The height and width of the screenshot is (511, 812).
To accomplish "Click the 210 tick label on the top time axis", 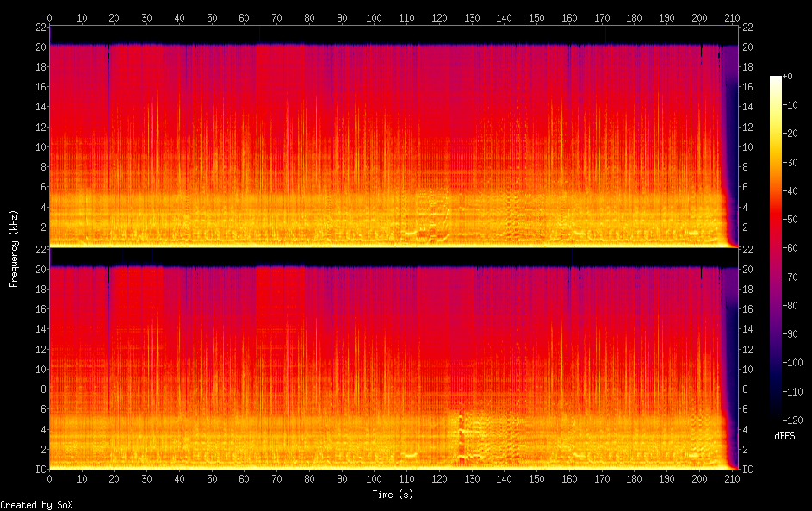I will click(731, 17).
